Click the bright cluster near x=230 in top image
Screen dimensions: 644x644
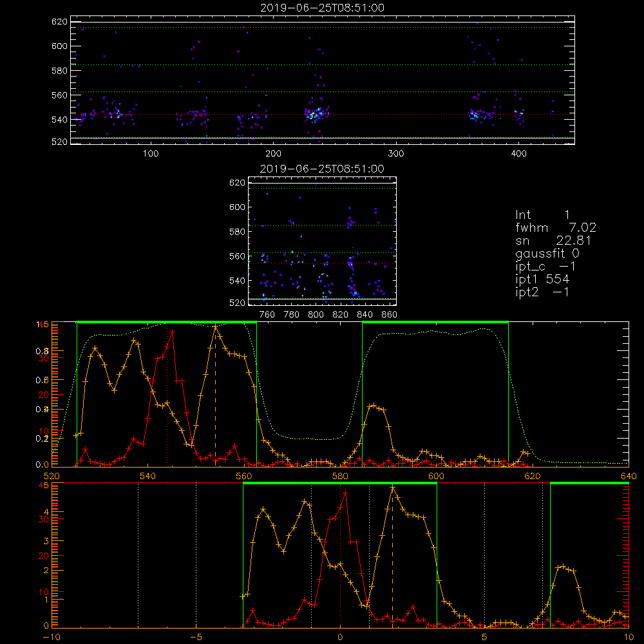coord(316,114)
